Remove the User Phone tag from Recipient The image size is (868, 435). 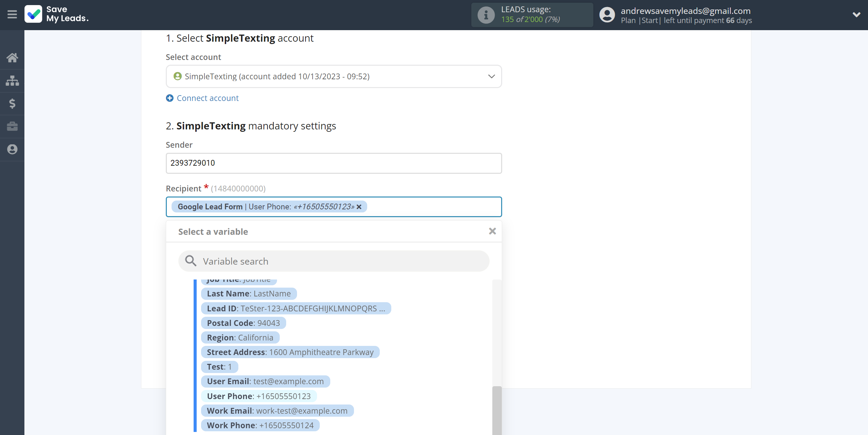(x=359, y=207)
